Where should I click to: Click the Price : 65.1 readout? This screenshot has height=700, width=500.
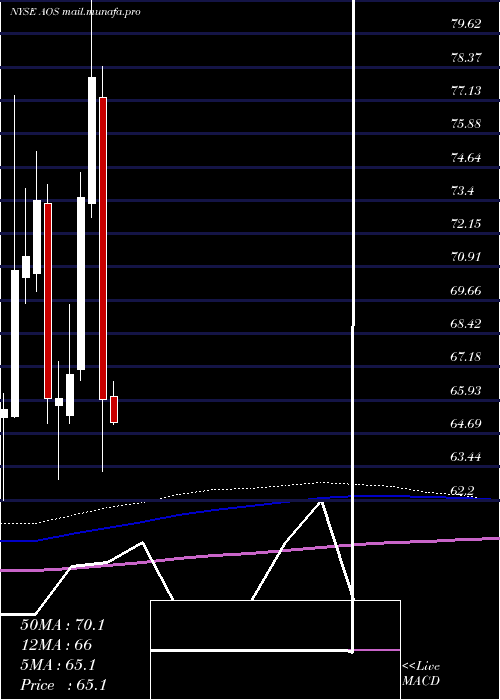pyautogui.click(x=63, y=685)
